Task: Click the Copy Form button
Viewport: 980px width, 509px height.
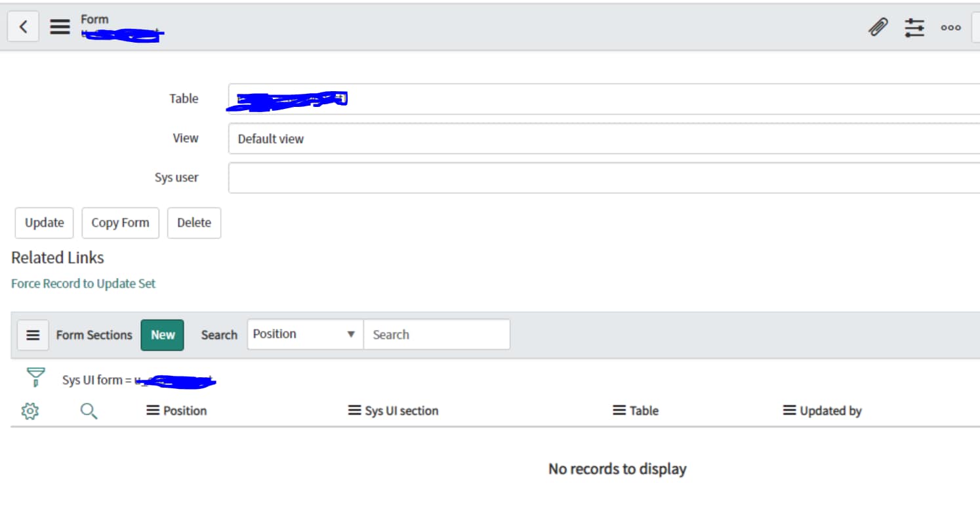Action: tap(120, 223)
